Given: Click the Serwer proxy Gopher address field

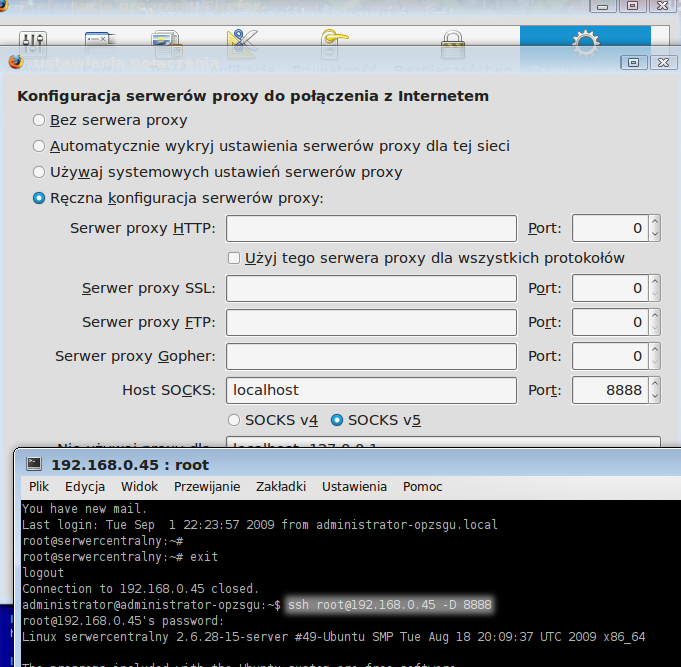Looking at the screenshot, I should (x=371, y=356).
